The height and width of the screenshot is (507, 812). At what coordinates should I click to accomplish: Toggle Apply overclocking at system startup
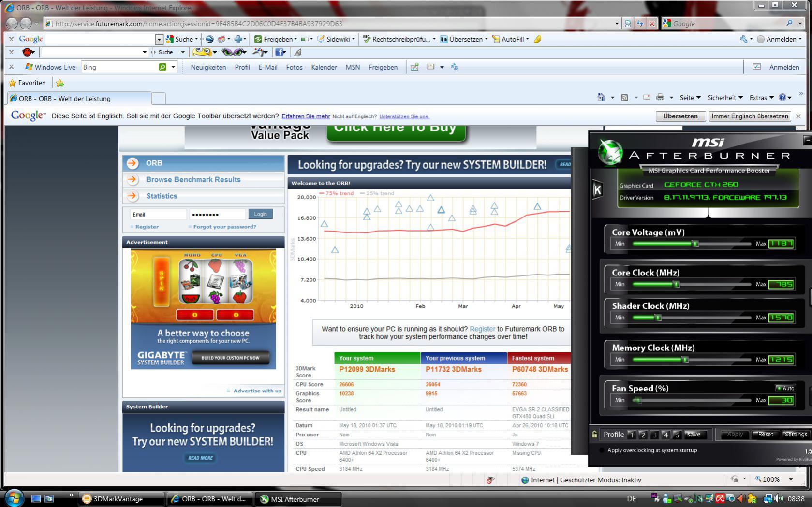tap(602, 450)
